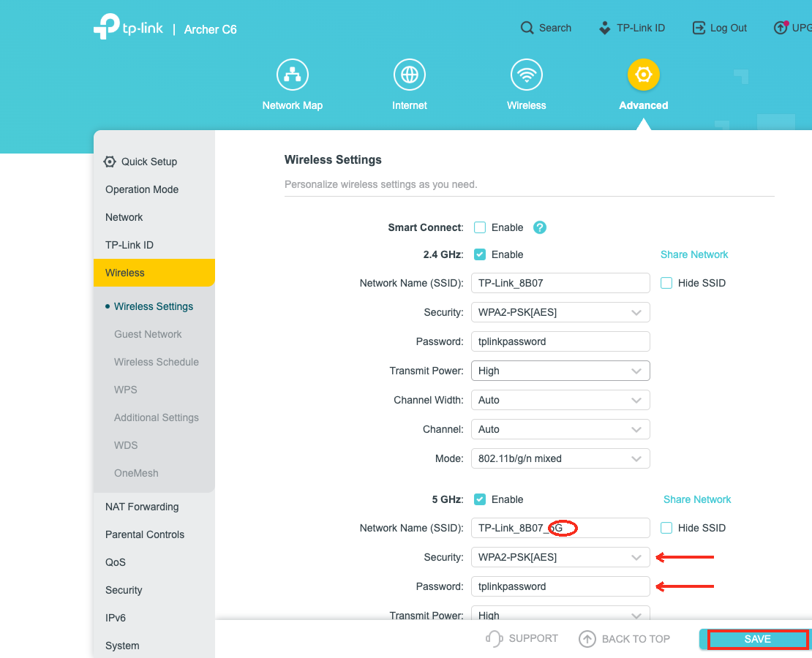Open the 5 GHz Security dropdown
This screenshot has height=658, width=812.
[560, 557]
